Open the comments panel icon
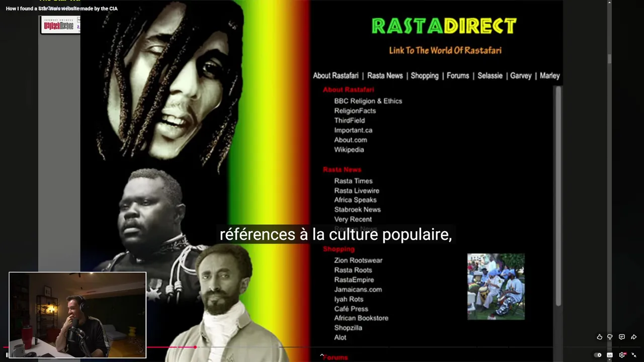 [x=622, y=337]
